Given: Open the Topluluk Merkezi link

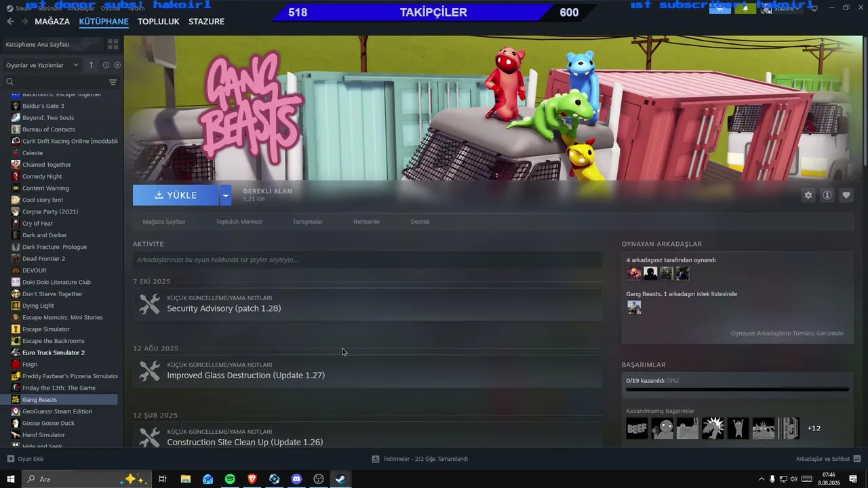Looking at the screenshot, I should click(x=239, y=222).
